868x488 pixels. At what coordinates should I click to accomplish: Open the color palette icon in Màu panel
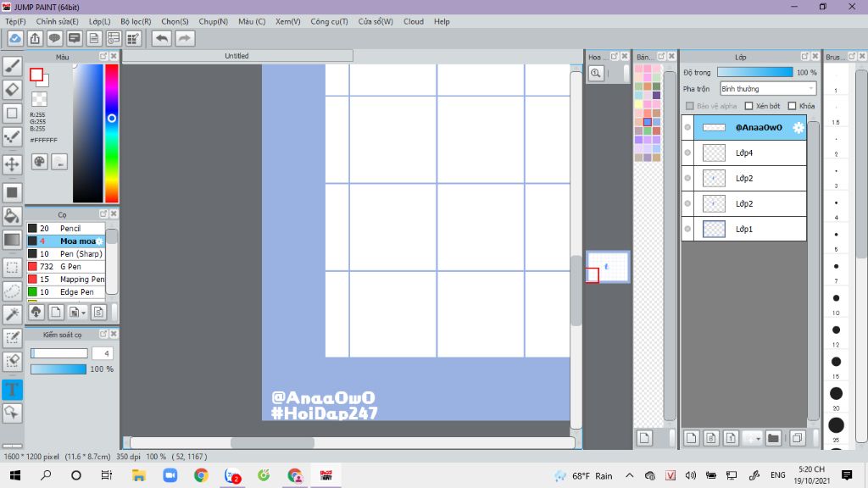[x=39, y=162]
